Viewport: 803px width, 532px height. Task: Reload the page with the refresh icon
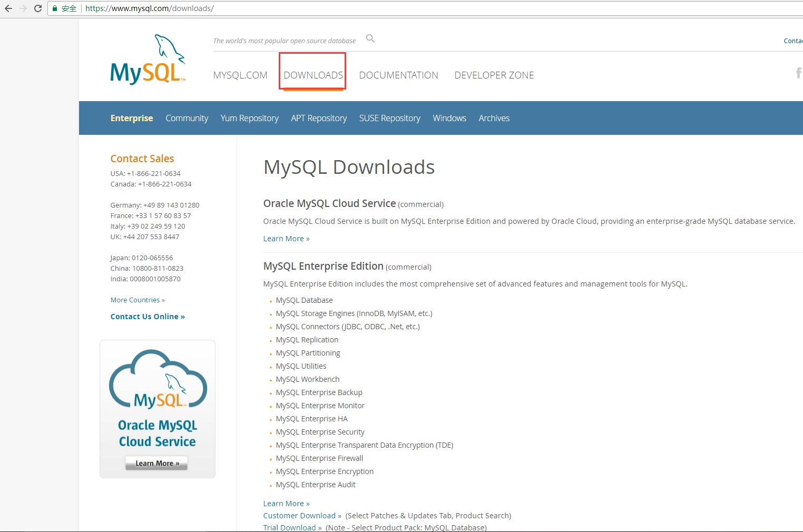(38, 8)
